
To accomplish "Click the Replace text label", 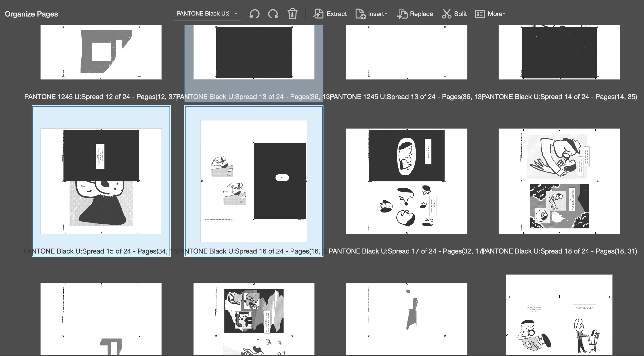I will tap(421, 14).
